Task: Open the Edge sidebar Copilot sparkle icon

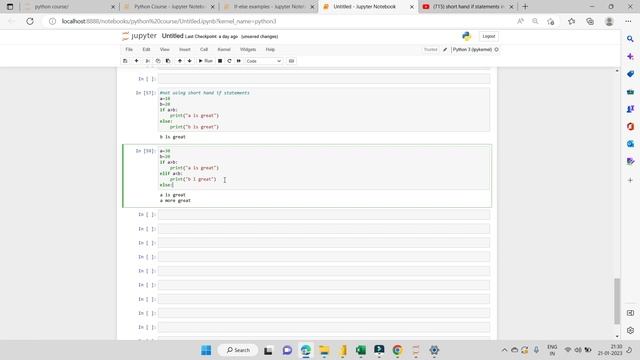Action: click(630, 56)
